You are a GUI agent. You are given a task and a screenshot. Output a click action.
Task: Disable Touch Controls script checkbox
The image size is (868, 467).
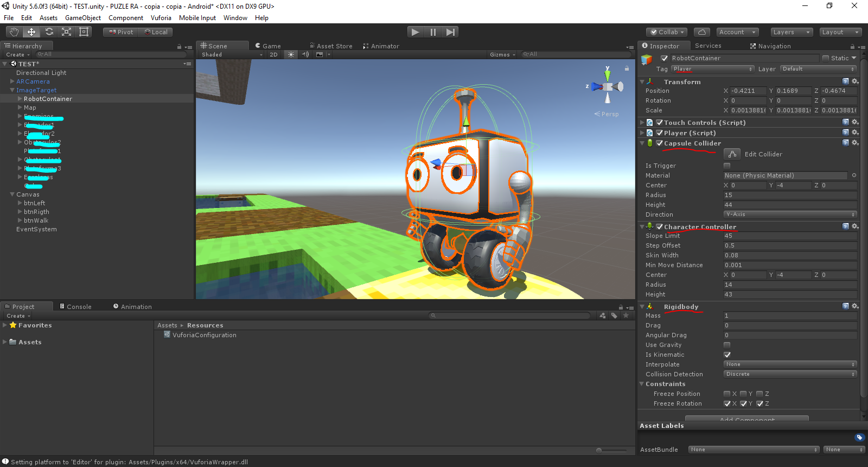tap(660, 123)
